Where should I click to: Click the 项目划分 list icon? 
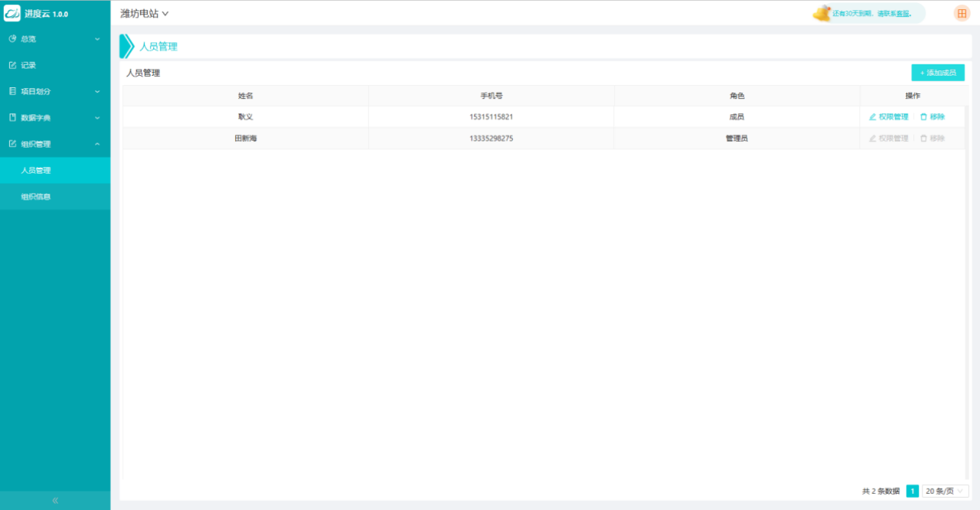pos(12,91)
